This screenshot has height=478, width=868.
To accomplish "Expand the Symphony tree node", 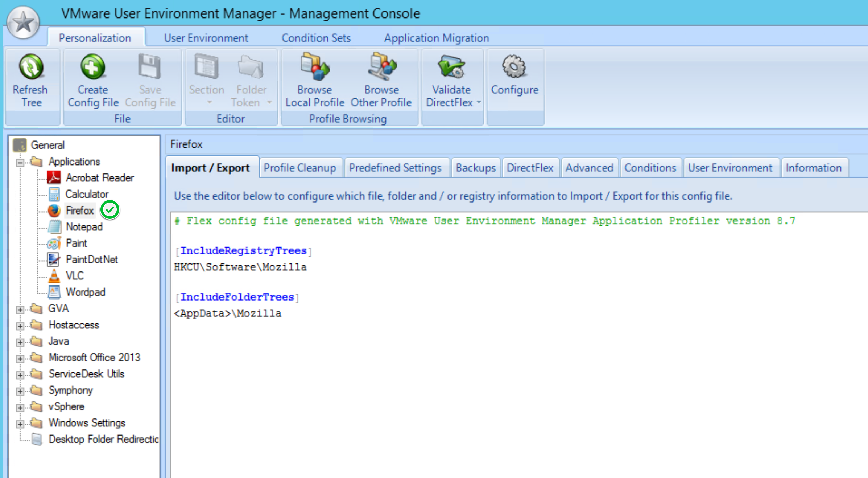I will point(20,391).
